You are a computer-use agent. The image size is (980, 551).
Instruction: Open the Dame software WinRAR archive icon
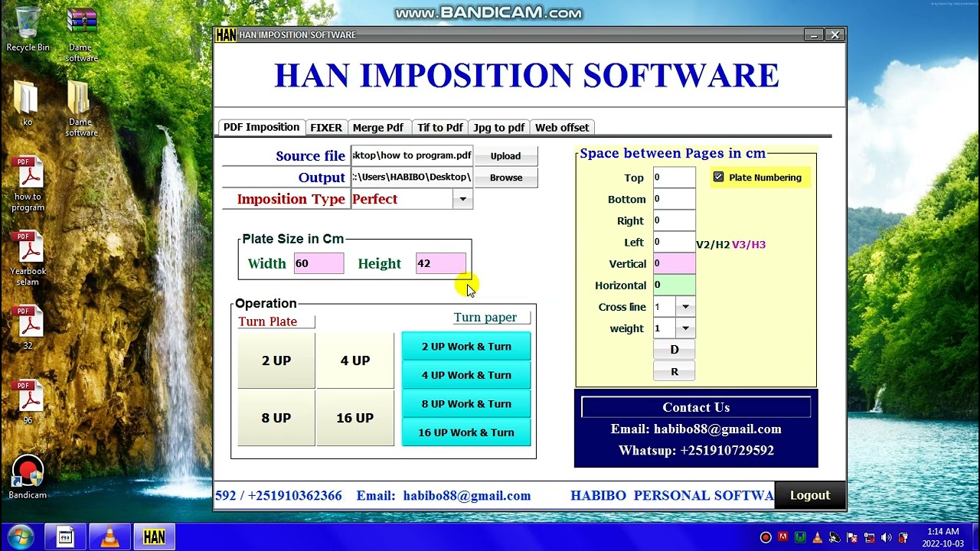click(x=81, y=34)
